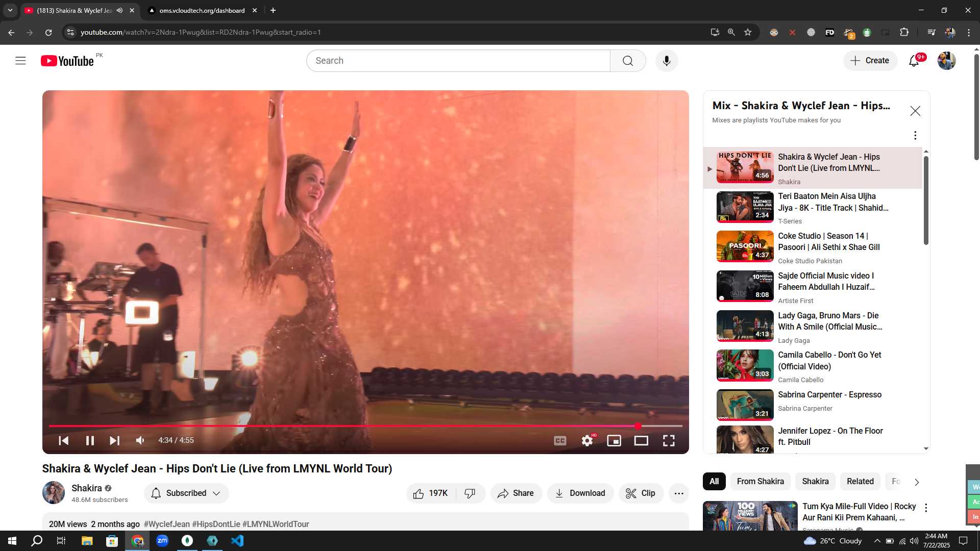Show hidden system tray icons
Image resolution: width=980 pixels, height=551 pixels.
pyautogui.click(x=877, y=541)
